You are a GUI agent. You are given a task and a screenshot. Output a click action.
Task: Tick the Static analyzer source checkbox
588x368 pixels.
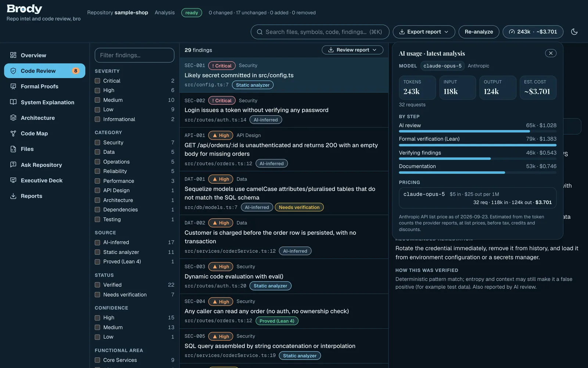97,252
